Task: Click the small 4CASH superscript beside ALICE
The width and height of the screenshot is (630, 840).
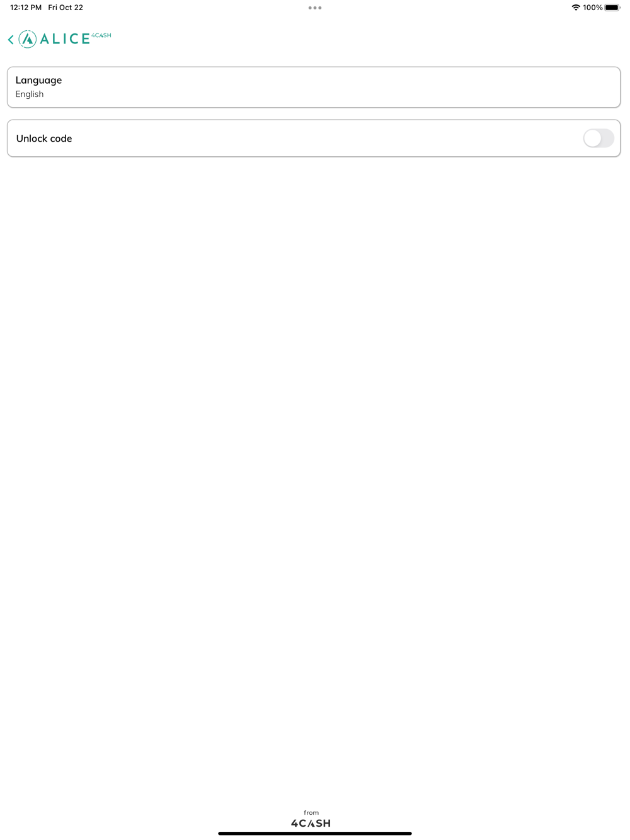Action: tap(101, 35)
